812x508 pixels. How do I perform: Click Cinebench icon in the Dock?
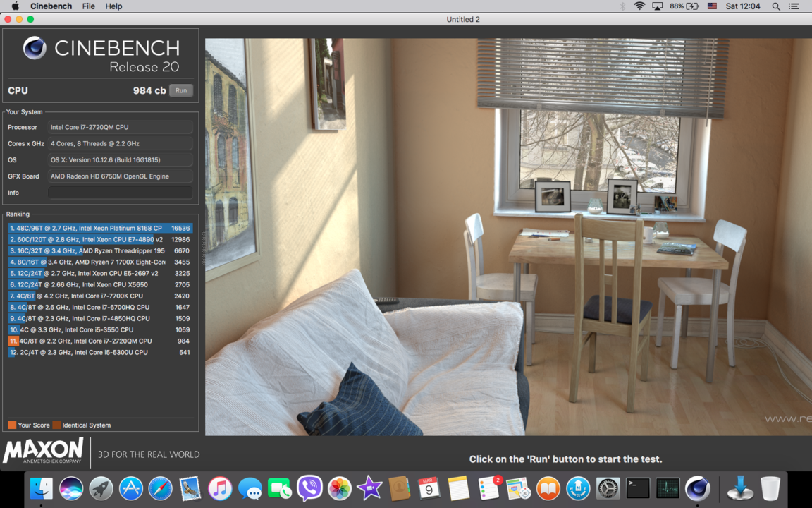(x=698, y=488)
